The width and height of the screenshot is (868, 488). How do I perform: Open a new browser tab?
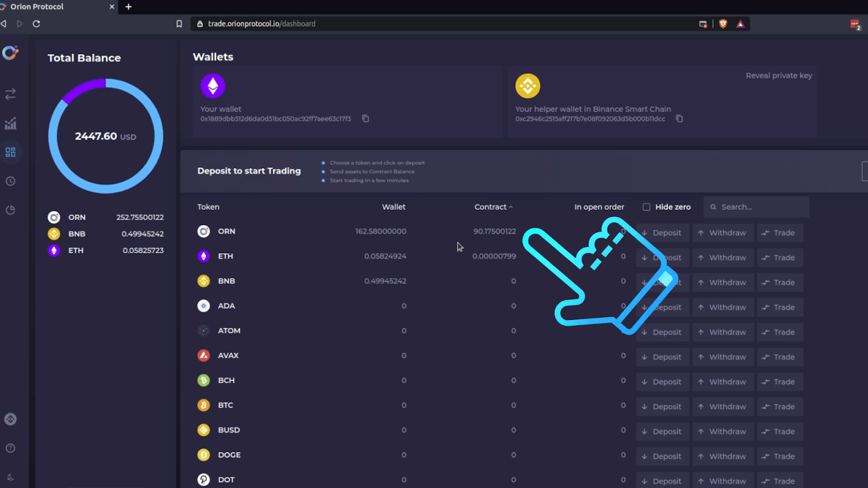click(x=129, y=7)
